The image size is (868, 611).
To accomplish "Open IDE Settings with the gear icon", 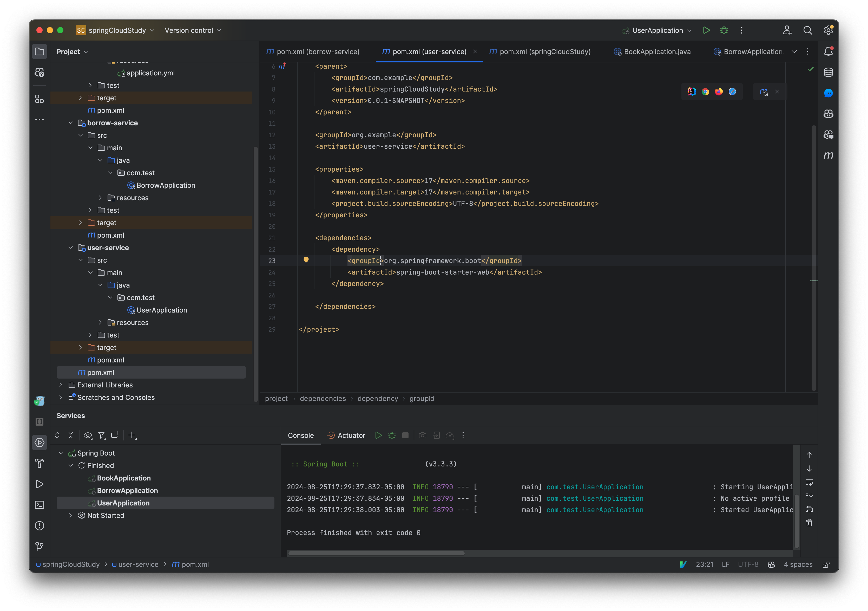I will pos(828,30).
